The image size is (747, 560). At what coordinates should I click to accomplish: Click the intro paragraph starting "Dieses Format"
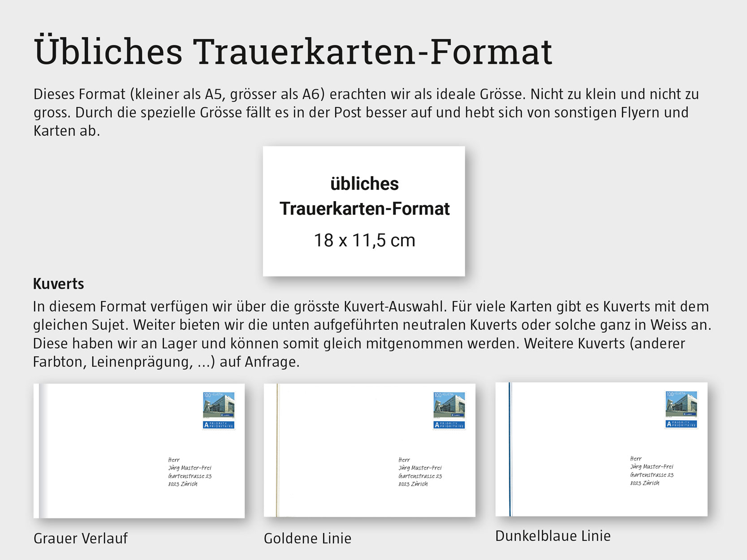coord(366,112)
